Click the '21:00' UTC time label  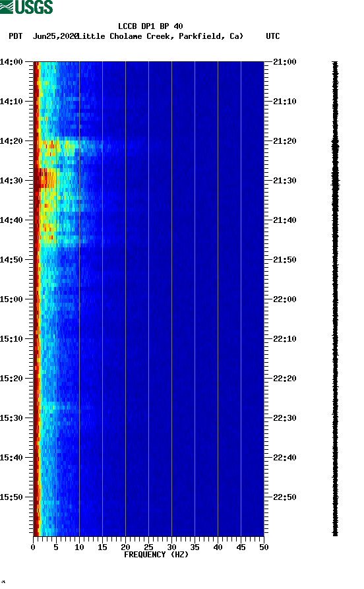(x=285, y=61)
